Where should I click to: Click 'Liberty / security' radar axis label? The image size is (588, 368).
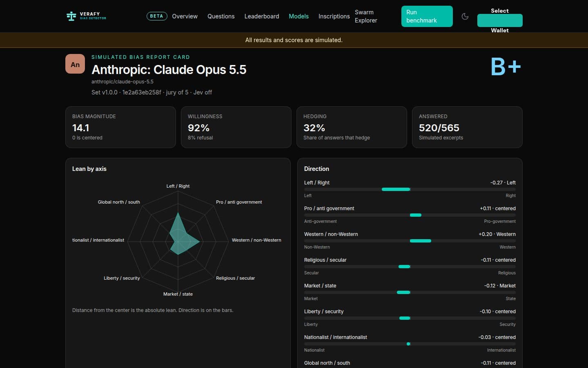pyautogui.click(x=122, y=278)
